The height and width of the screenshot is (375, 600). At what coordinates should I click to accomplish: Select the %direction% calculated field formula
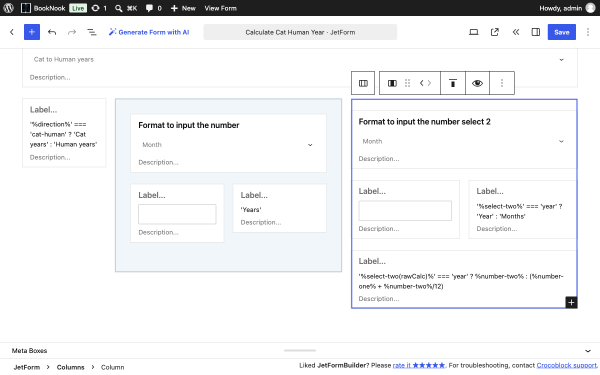coord(64,134)
